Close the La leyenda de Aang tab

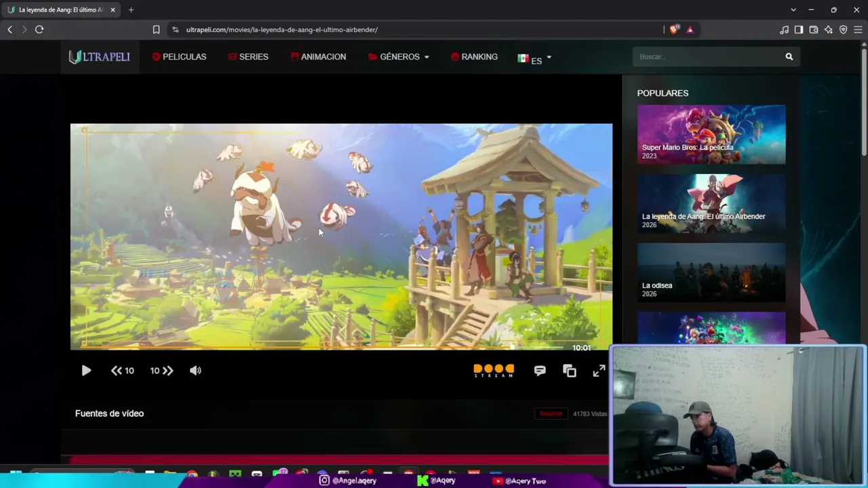tap(113, 10)
